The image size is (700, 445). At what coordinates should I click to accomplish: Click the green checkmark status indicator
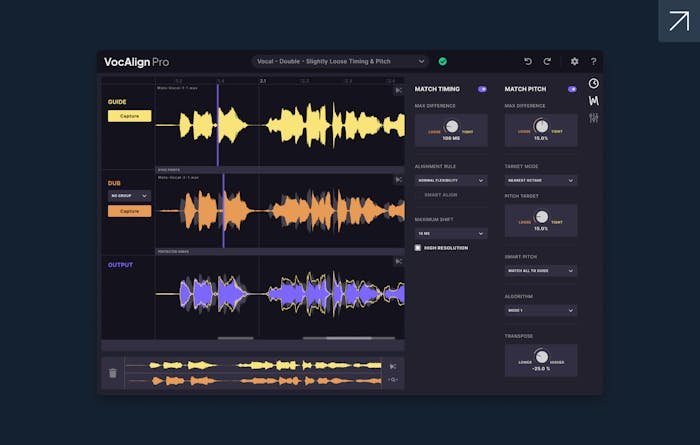click(x=442, y=62)
